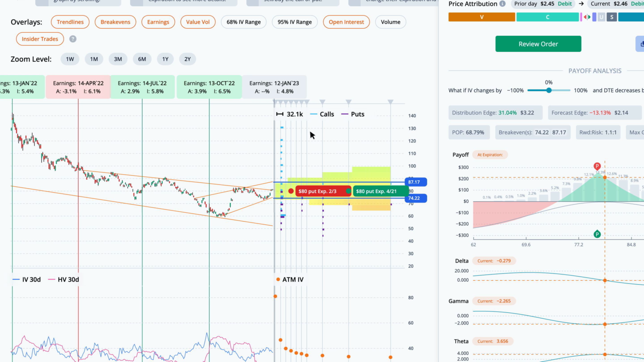Click the Review Order button
This screenshot has height=362, width=644.
[538, 44]
